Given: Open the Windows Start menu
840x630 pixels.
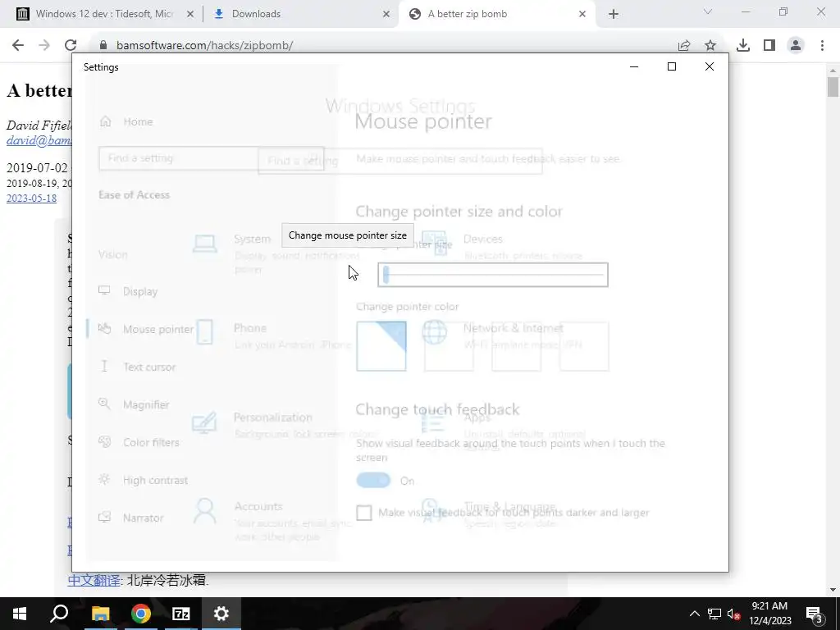Looking at the screenshot, I should click(20, 614).
